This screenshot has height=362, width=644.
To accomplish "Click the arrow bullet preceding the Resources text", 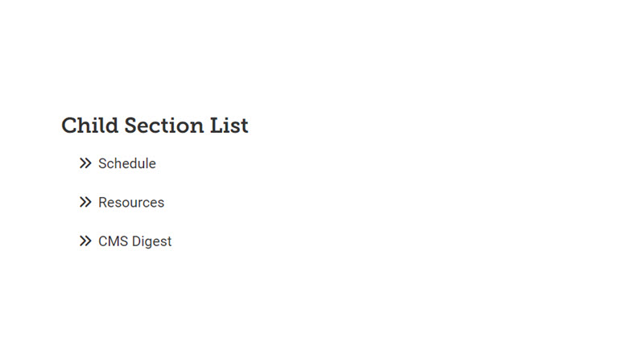I will pos(85,203).
